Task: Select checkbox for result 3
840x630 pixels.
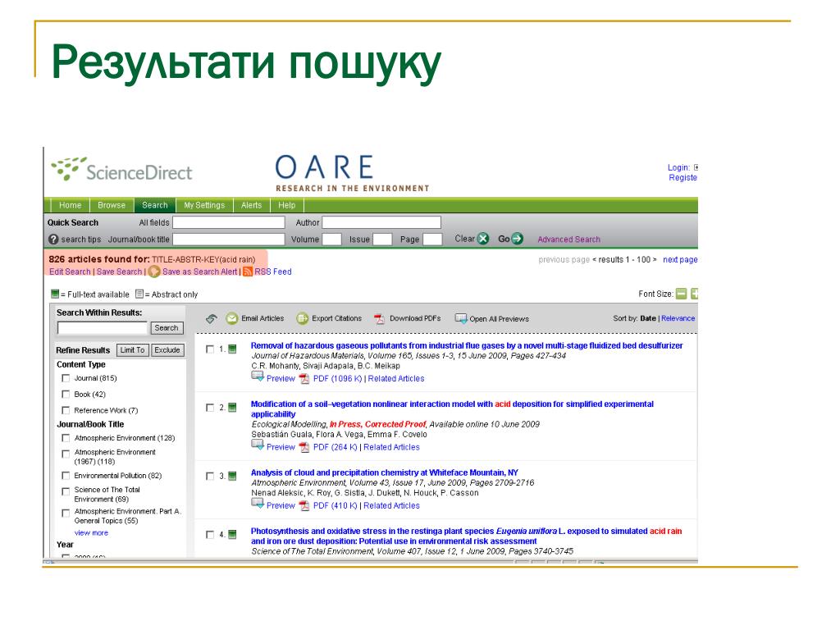Action: [x=210, y=476]
